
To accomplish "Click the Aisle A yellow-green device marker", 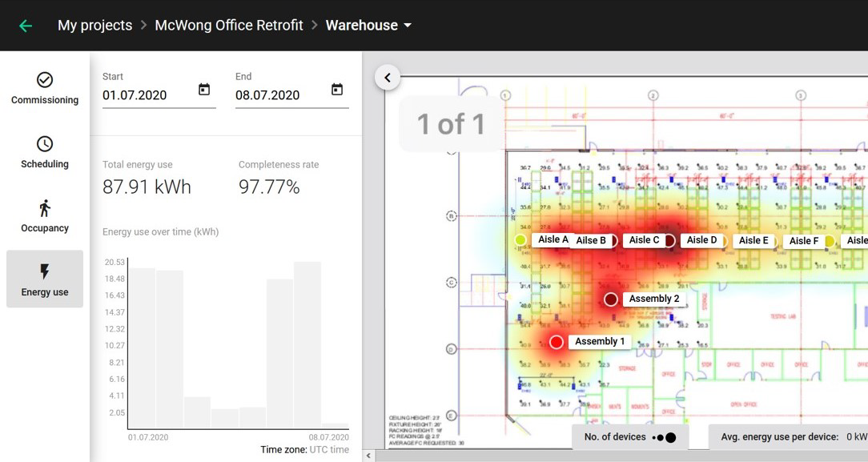I will click(x=520, y=240).
